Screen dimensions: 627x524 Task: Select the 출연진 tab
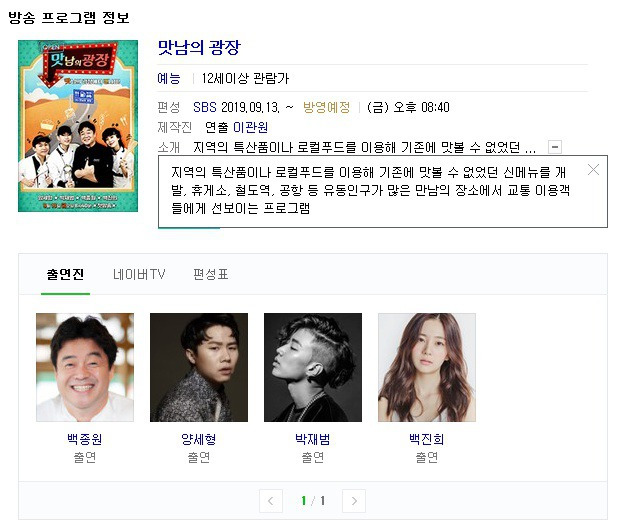[x=65, y=274]
